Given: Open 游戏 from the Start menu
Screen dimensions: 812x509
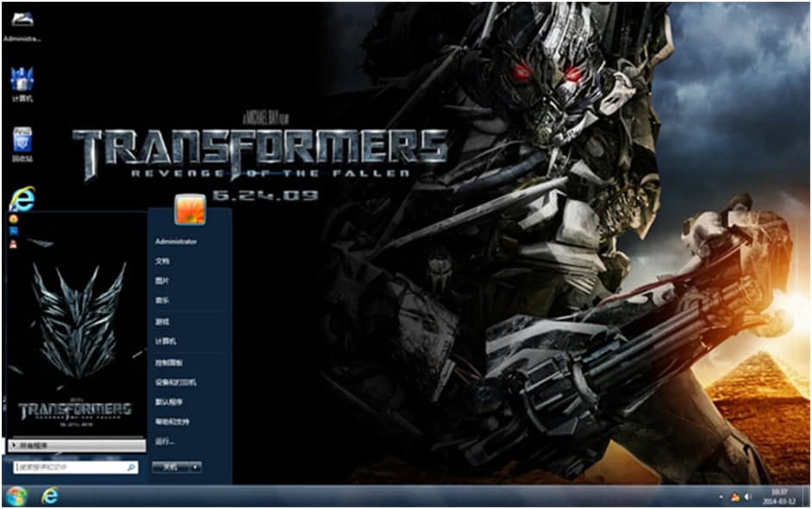Looking at the screenshot, I should click(163, 322).
